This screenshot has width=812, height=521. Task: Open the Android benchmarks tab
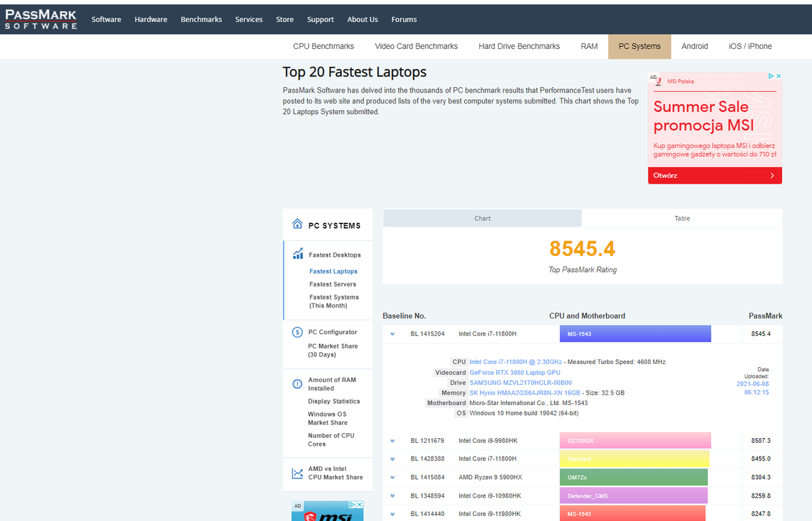(695, 46)
